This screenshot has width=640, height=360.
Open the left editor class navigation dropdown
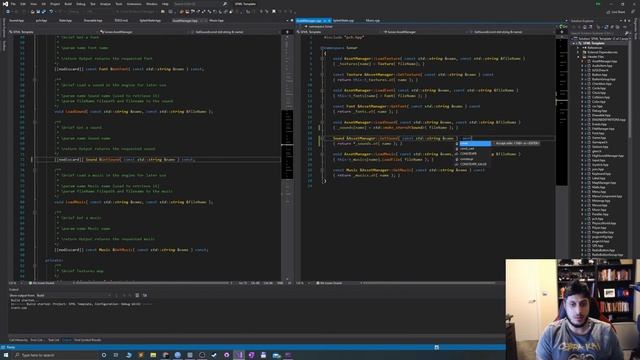[144, 32]
